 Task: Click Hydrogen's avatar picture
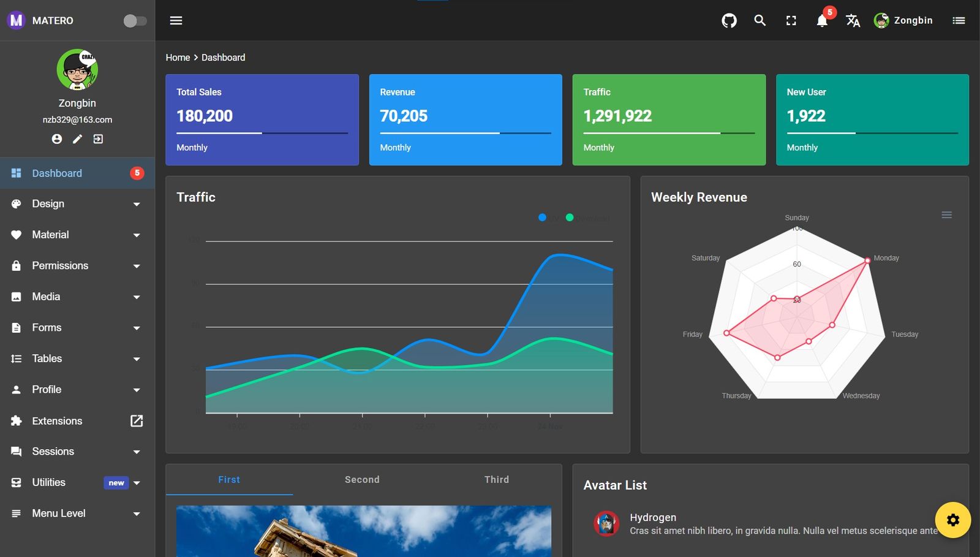coord(606,523)
